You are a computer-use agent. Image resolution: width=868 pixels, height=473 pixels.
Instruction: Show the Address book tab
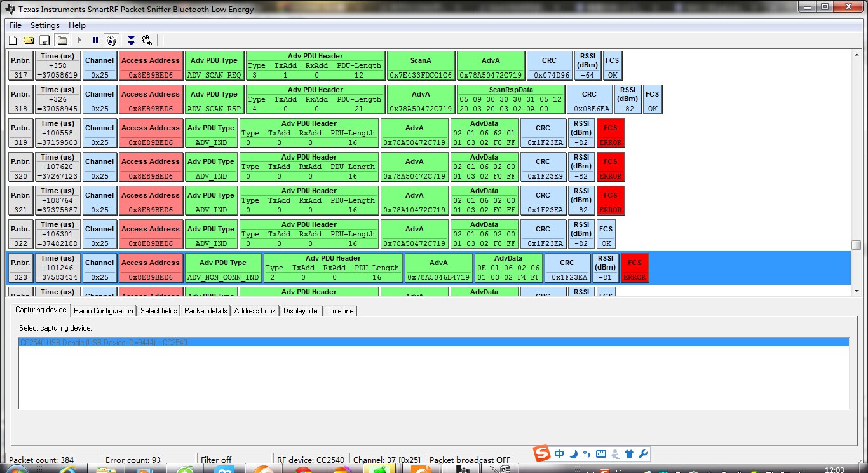(x=255, y=311)
